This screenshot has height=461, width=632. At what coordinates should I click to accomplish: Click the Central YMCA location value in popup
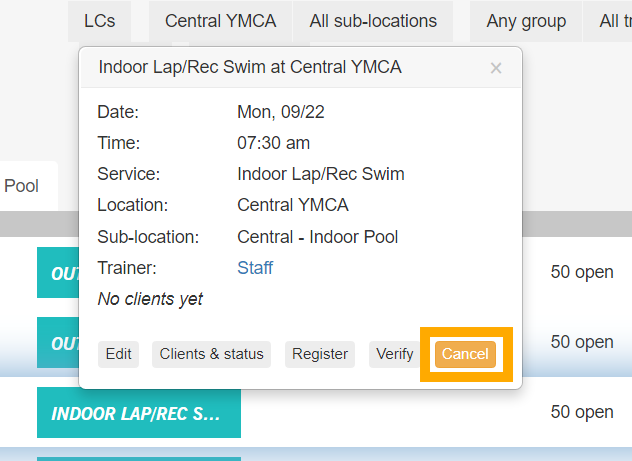coord(293,205)
